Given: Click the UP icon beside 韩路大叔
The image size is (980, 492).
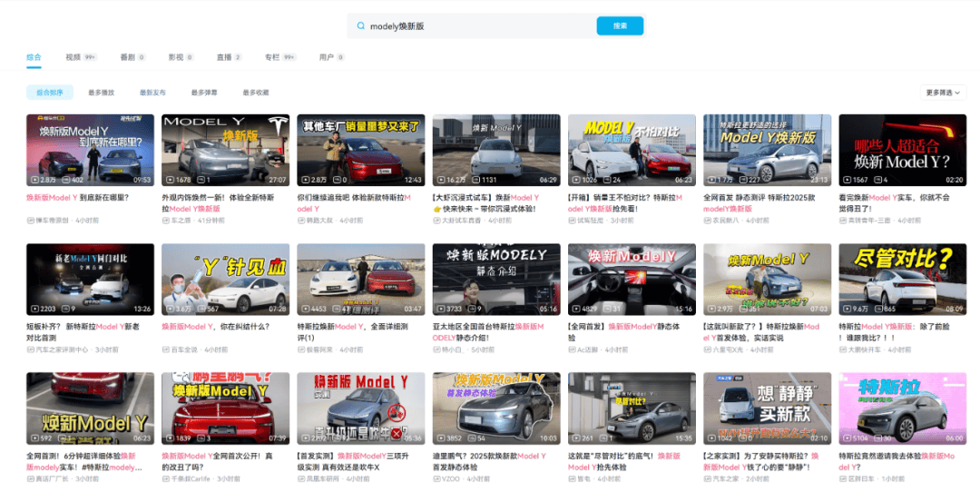Looking at the screenshot, I should coord(300,221).
